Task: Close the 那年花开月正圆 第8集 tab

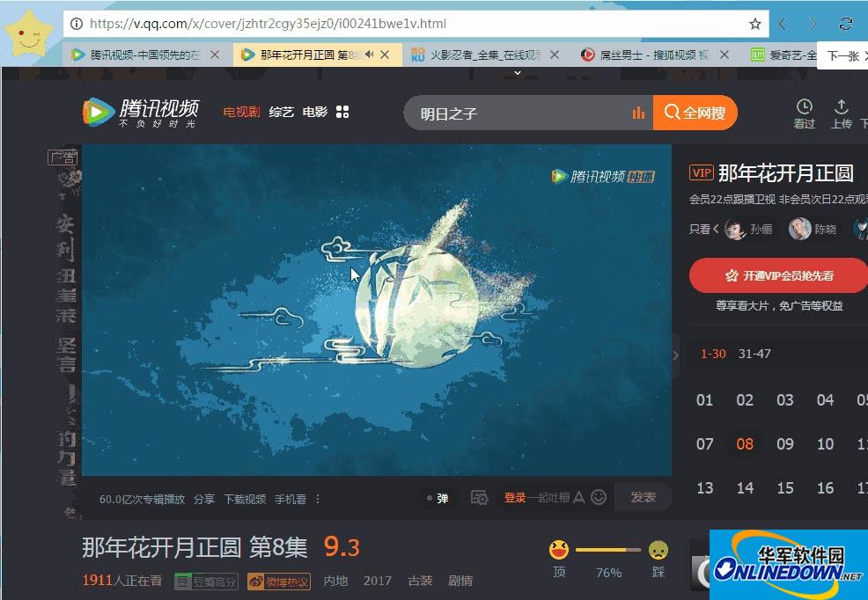Action: (385, 55)
